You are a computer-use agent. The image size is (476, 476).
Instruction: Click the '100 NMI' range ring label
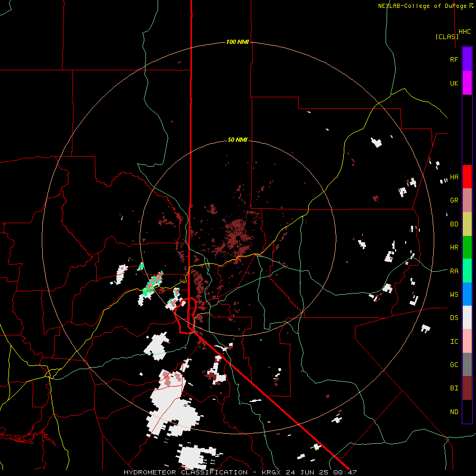click(237, 42)
